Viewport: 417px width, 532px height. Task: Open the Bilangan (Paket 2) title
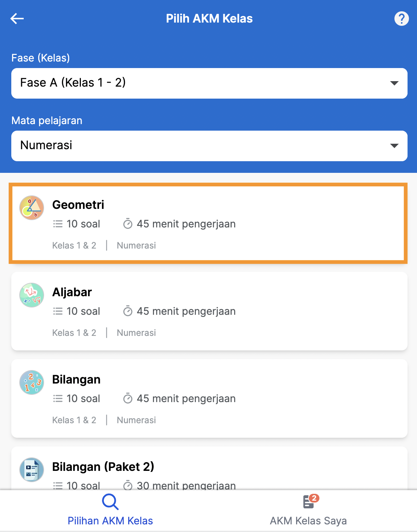103,467
